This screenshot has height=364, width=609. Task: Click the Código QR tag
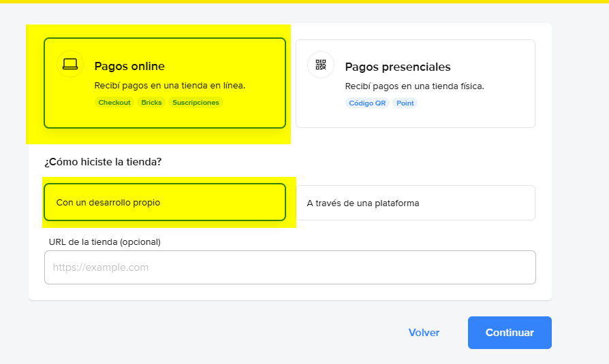tap(367, 103)
